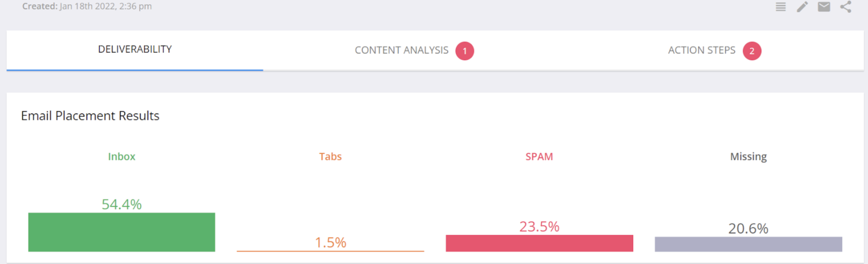The image size is (868, 264).
Task: Click the 23.5% spam percentage
Action: (539, 227)
